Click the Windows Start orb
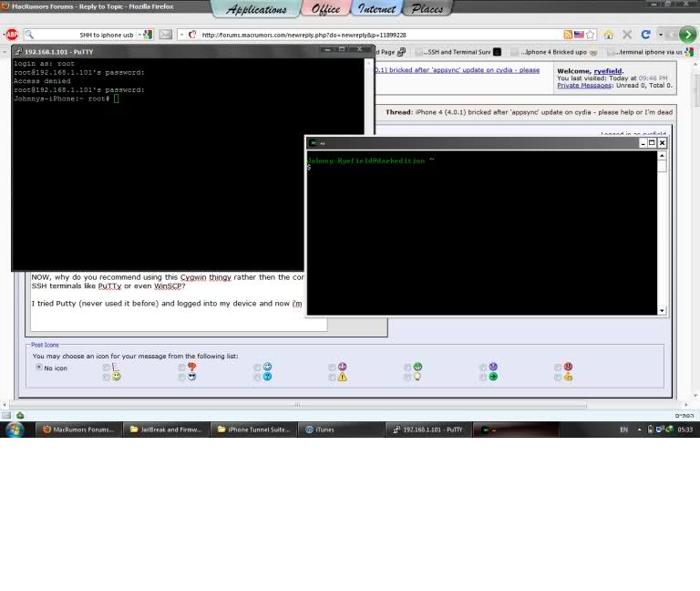700x591 pixels. 15,430
